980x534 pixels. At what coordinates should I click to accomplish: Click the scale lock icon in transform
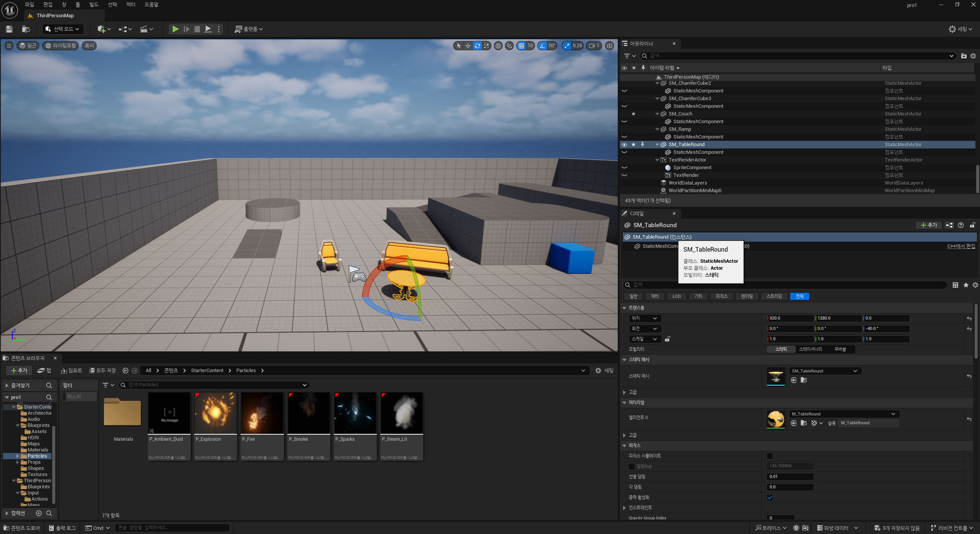click(667, 339)
